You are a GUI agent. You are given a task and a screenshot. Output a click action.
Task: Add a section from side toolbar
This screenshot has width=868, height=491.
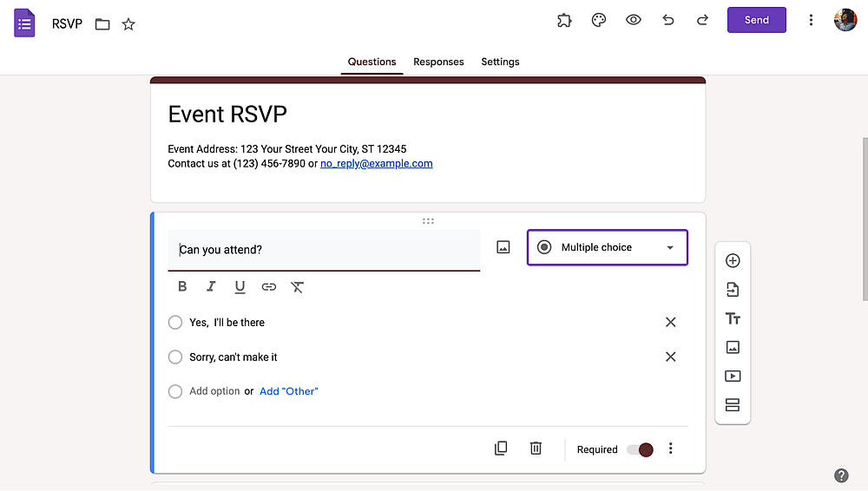coord(733,405)
